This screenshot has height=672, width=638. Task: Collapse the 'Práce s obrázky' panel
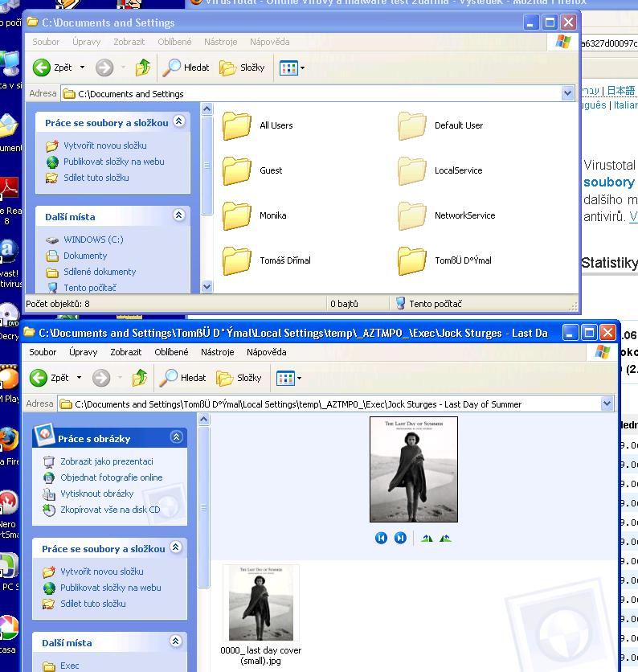coord(176,437)
